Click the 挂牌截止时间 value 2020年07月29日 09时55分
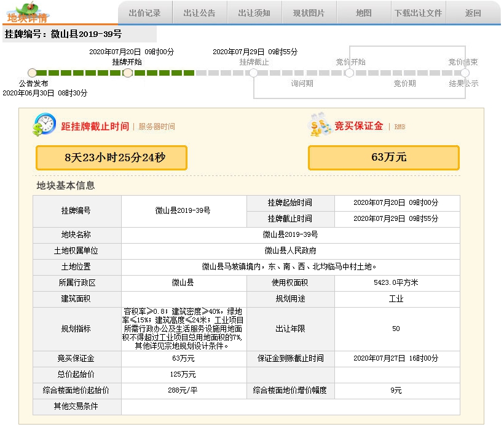Viewport: 504px width, 427px height. point(396,219)
